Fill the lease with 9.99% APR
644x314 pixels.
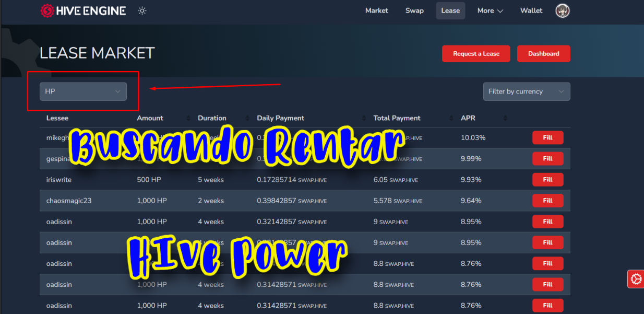coord(548,159)
